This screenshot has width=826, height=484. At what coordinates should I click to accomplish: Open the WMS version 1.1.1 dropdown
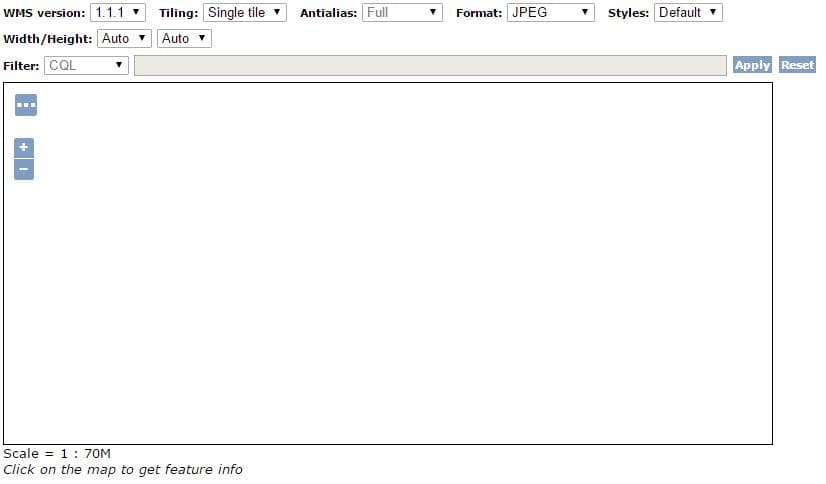(x=117, y=13)
